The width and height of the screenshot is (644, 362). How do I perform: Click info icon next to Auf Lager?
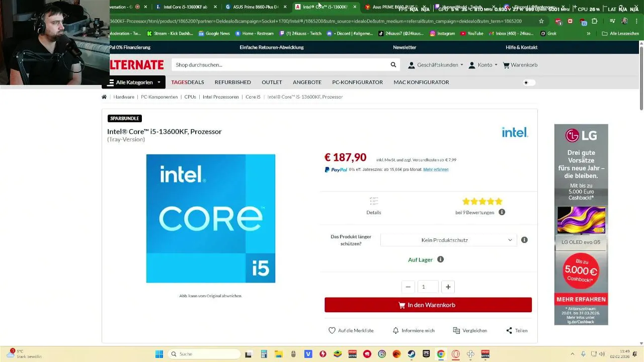tap(441, 259)
